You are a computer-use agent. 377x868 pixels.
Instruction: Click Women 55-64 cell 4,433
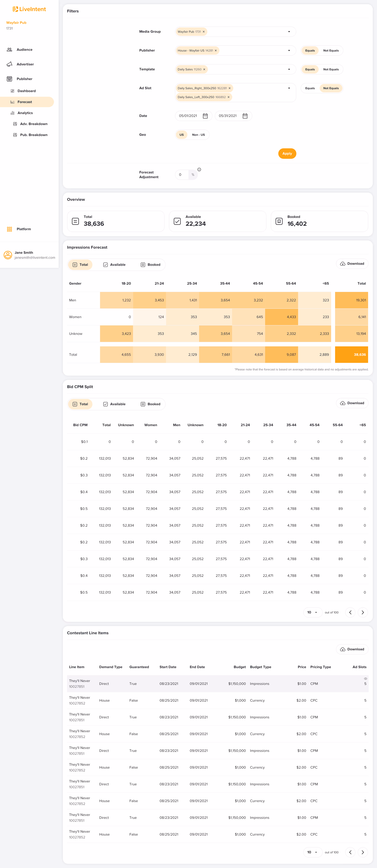[x=282, y=317]
